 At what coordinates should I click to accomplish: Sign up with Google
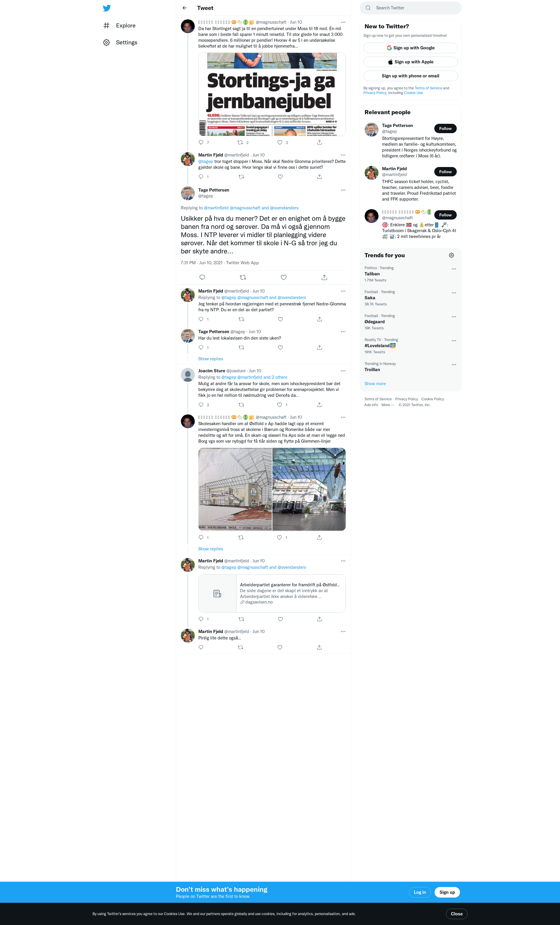point(410,48)
